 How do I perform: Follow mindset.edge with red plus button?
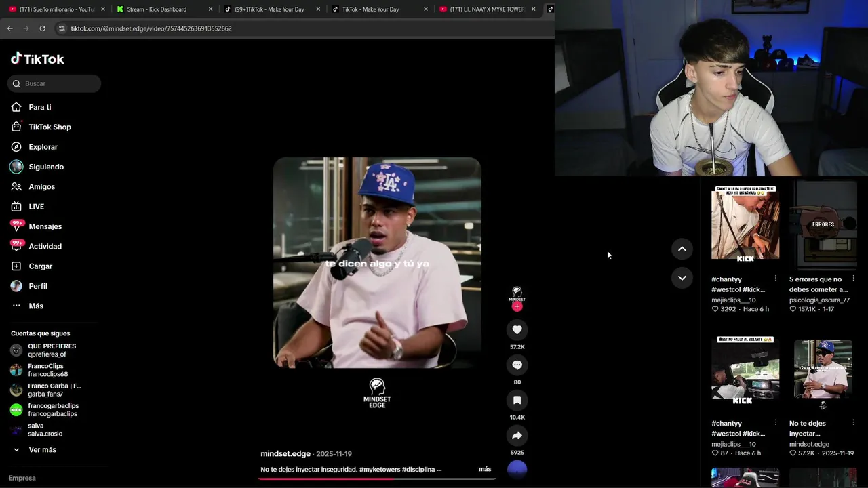(517, 306)
